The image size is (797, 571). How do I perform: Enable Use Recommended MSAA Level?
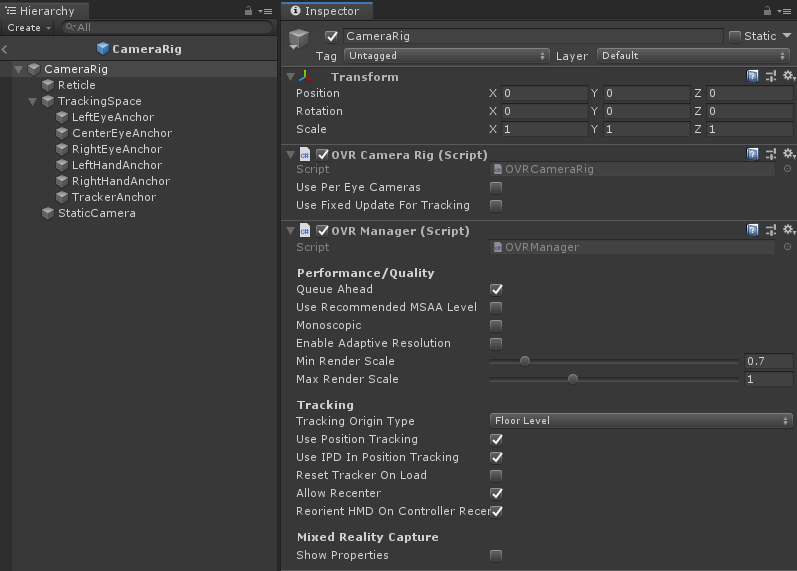pyautogui.click(x=496, y=308)
